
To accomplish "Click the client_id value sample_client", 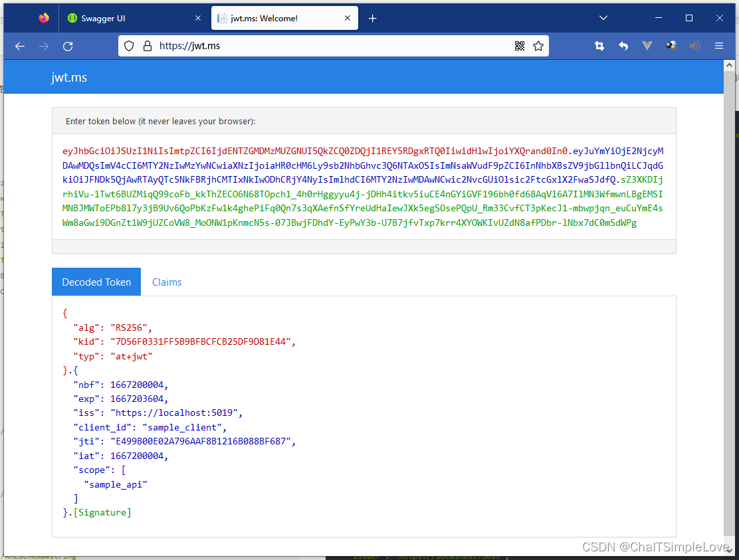I will pyautogui.click(x=182, y=428).
